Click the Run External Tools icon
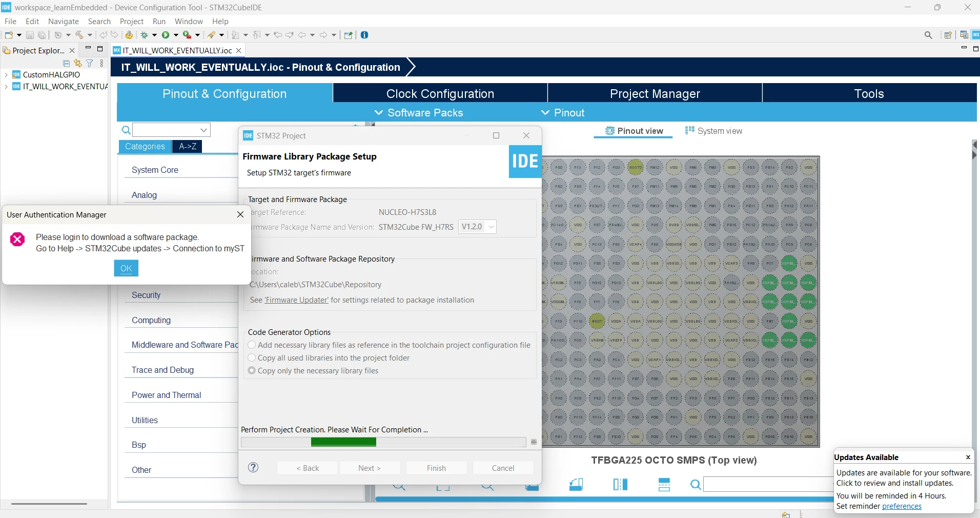The image size is (980, 518). 187,35
